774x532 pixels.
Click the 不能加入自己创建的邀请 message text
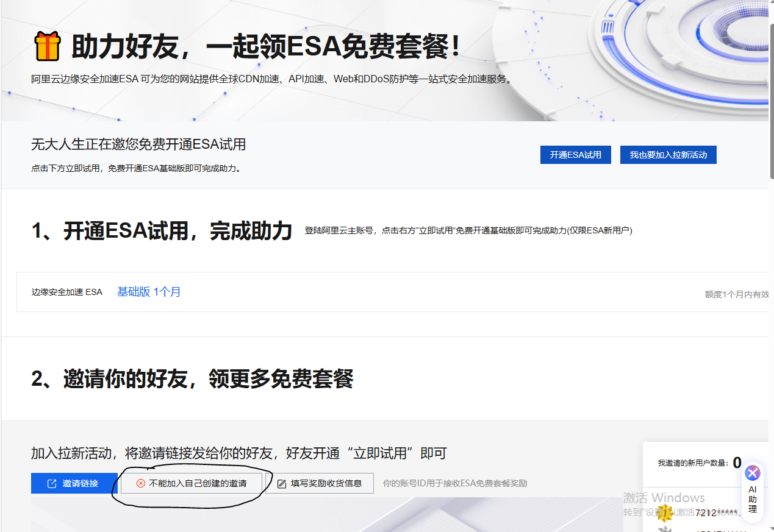pyautogui.click(x=198, y=483)
